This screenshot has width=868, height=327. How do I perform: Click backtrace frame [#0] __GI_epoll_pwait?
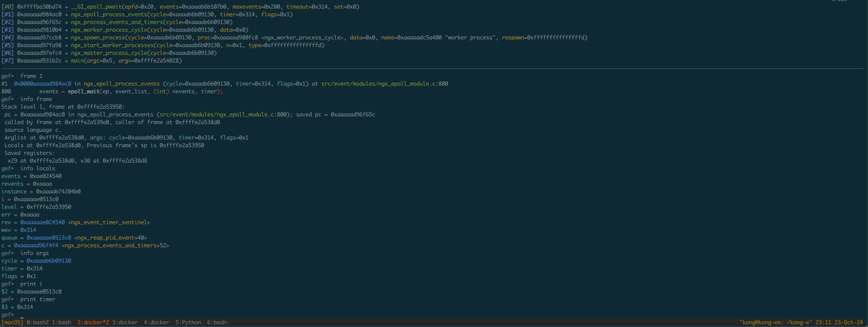(180, 7)
